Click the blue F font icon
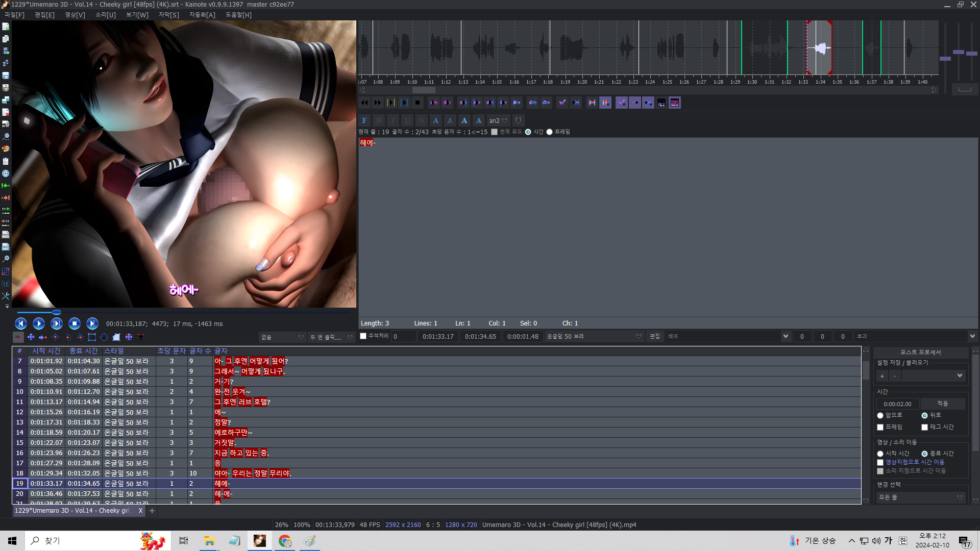Viewport: 980px width, 551px height. coord(364,120)
